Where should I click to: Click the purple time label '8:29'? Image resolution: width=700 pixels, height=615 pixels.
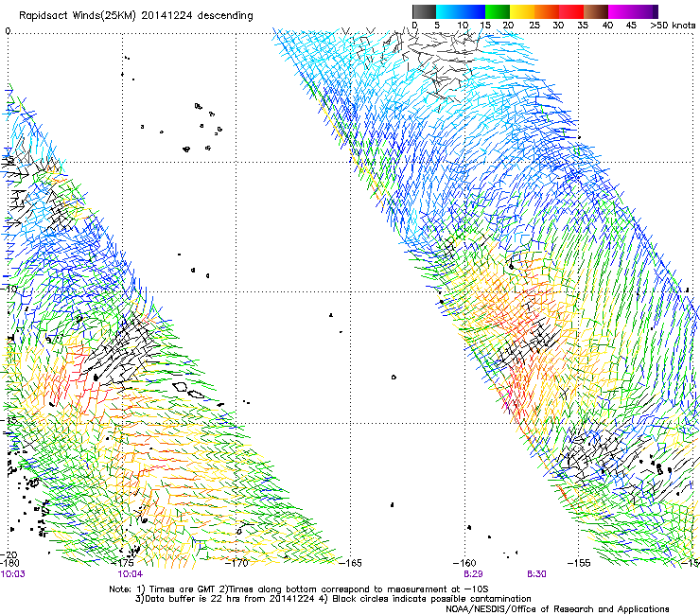473,574
